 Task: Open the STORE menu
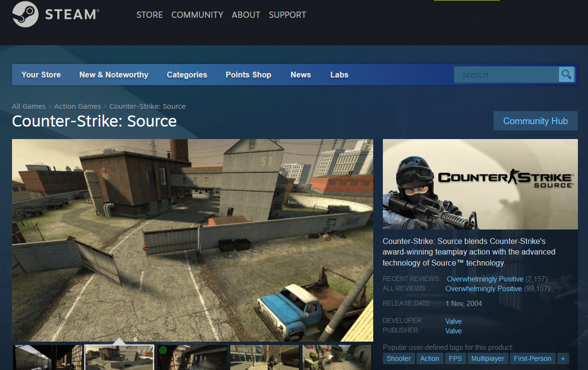click(149, 15)
